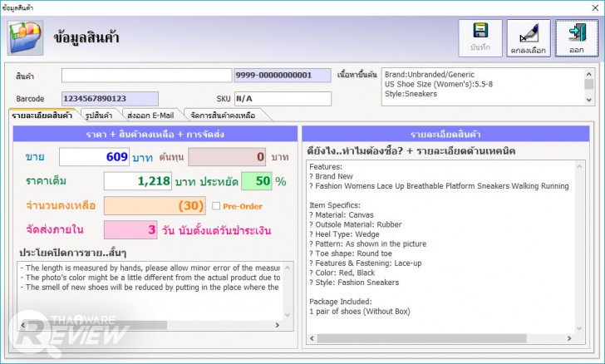This screenshot has height=364, width=605.
Task: Click the 'Heel Type: Wedge' line
Action: point(344,234)
